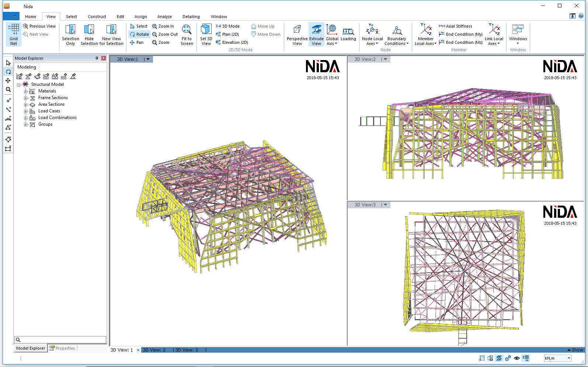Select the add triangle area tool

8,127
